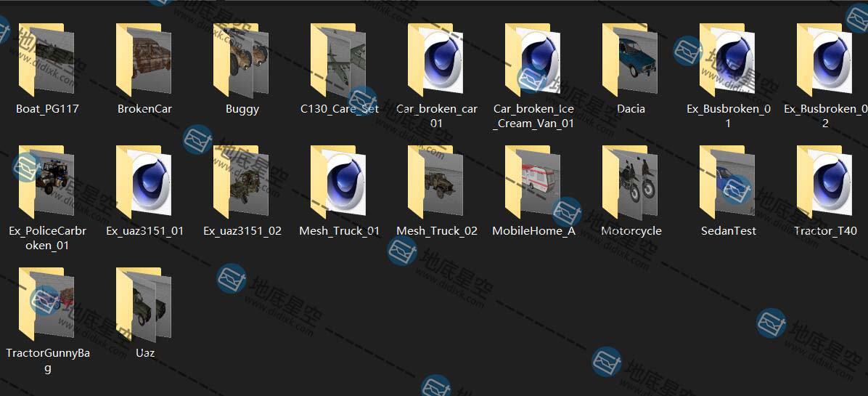Open the Mesh_Truck_01 folder icon

click(x=339, y=182)
